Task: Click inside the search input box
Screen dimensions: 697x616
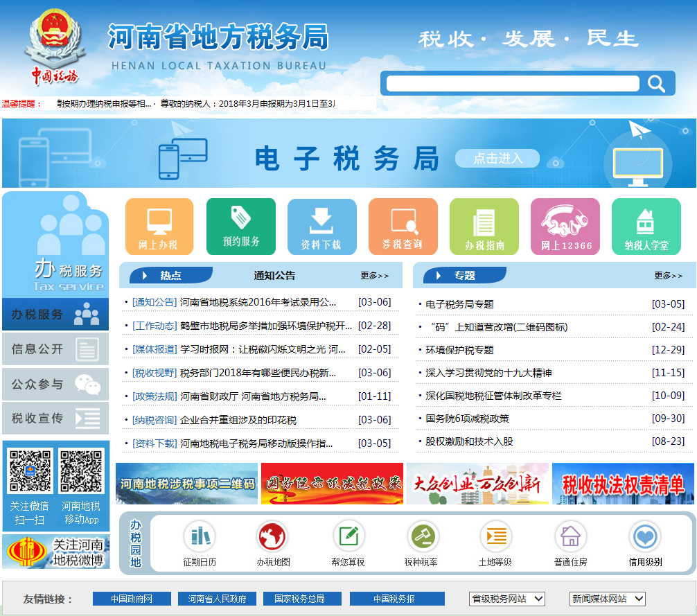Action: tap(513, 83)
